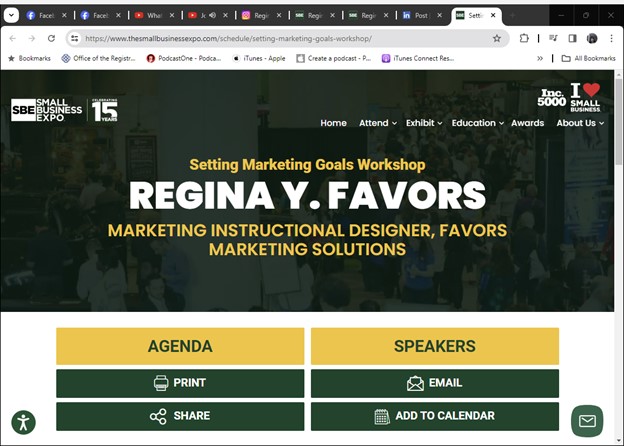Expand the Attend dropdown menu
The width and height of the screenshot is (624, 446).
coord(377,123)
